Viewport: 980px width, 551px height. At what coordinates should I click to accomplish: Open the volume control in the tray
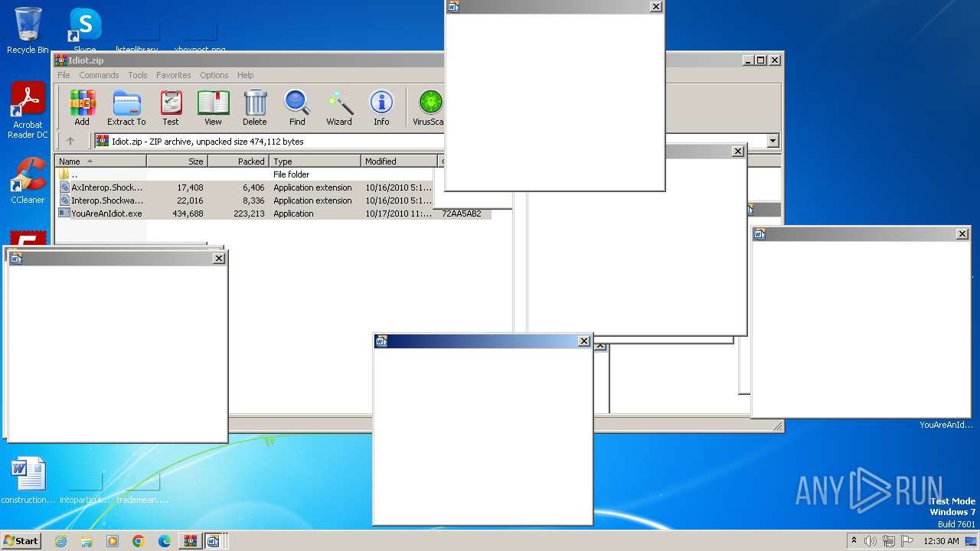[871, 541]
